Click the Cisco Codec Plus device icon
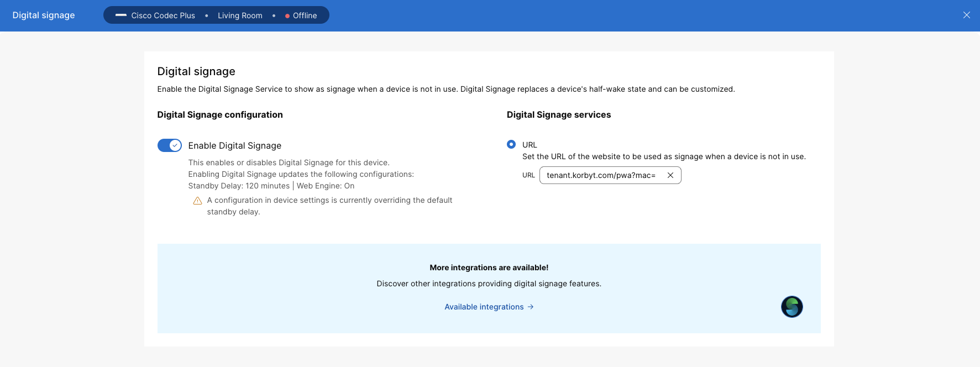 point(121,15)
